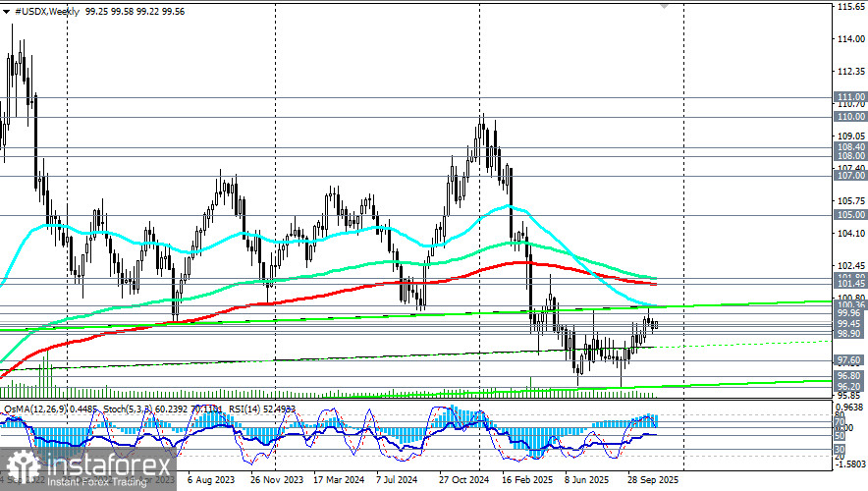Click the 102.45 price axis value

pos(852,266)
